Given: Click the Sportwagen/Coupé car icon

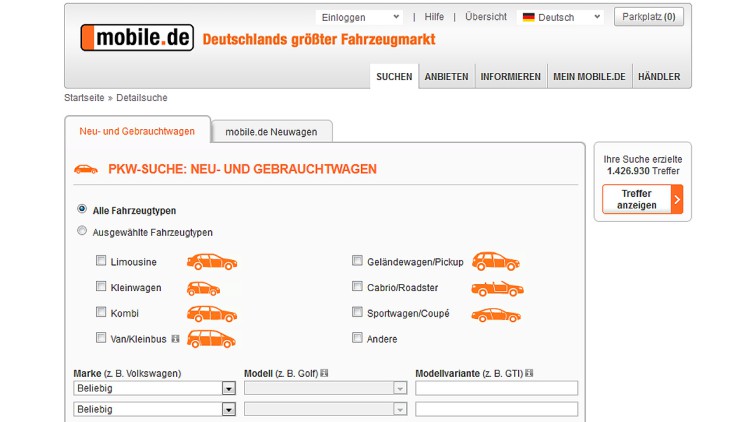Looking at the screenshot, I should point(496,314).
